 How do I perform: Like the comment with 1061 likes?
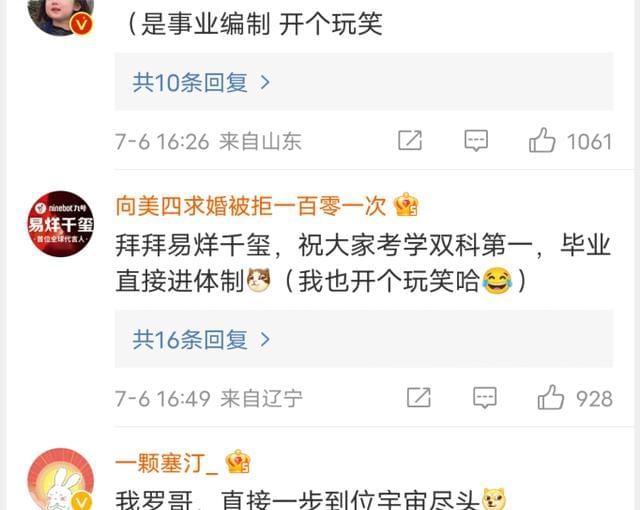[542, 140]
